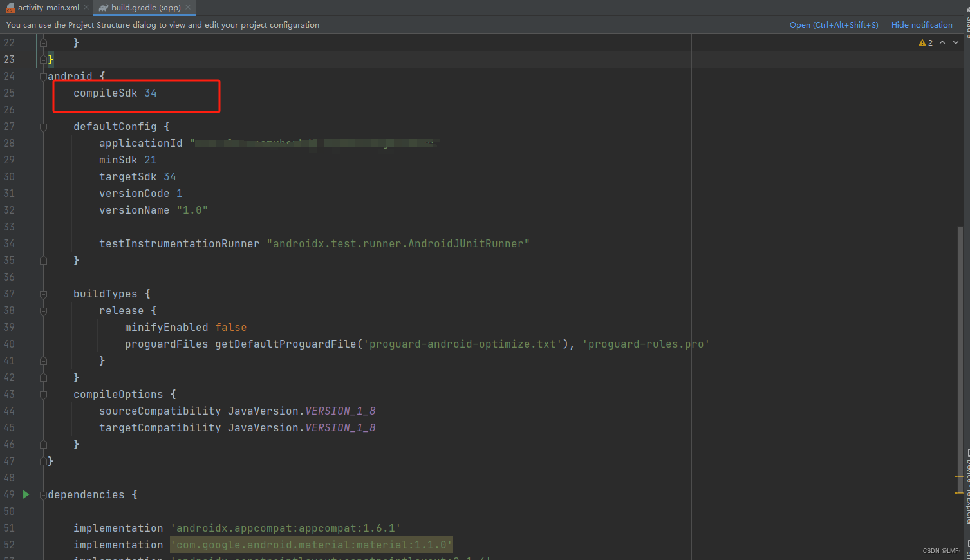This screenshot has height=560, width=970.
Task: Click fold end marker on line 22
Action: 43,43
